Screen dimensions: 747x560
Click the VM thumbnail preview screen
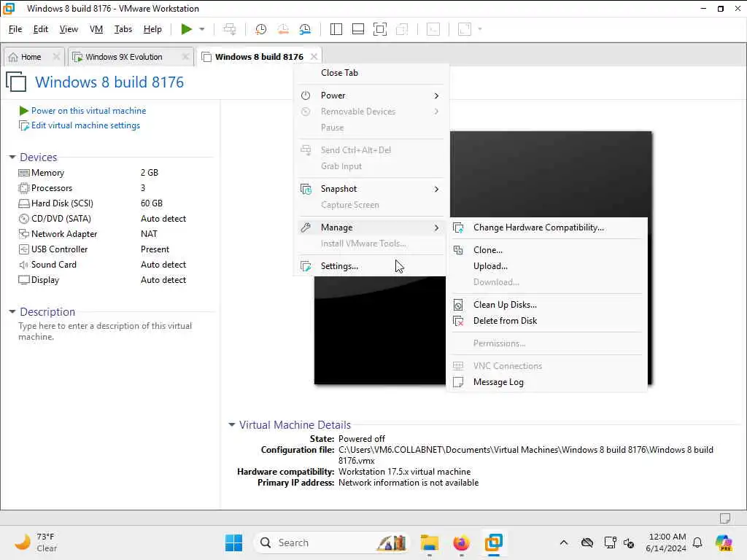coord(483,257)
